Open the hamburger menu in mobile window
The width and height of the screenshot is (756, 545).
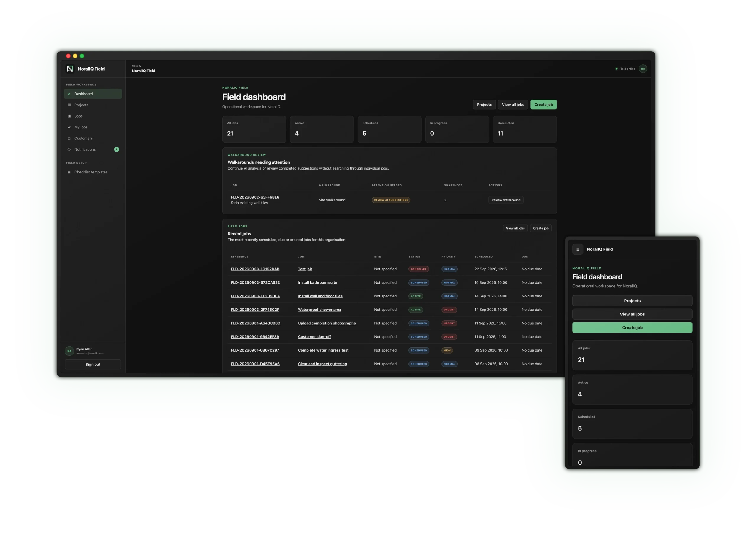pos(578,249)
